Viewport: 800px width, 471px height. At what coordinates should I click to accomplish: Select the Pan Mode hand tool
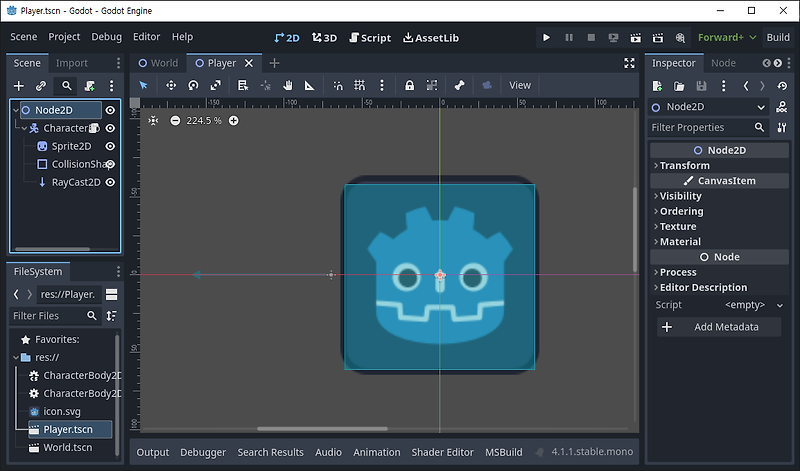(288, 85)
